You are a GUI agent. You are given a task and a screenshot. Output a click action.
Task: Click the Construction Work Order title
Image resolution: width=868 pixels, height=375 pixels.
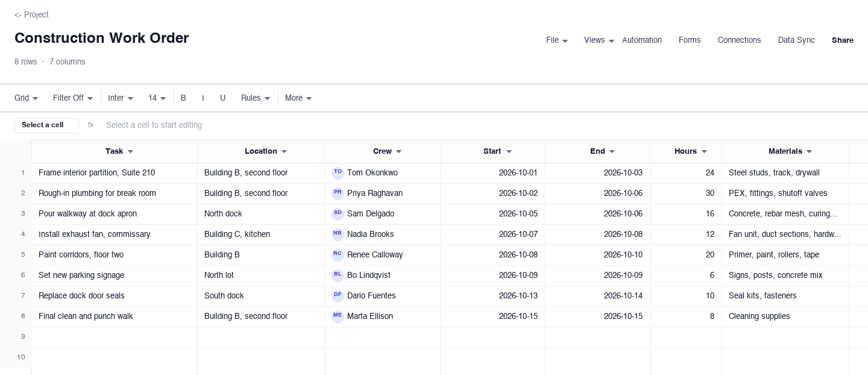[x=101, y=38]
